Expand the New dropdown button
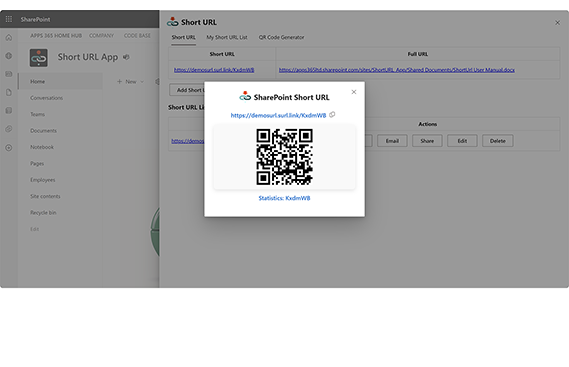The image size is (569, 367). 130,82
